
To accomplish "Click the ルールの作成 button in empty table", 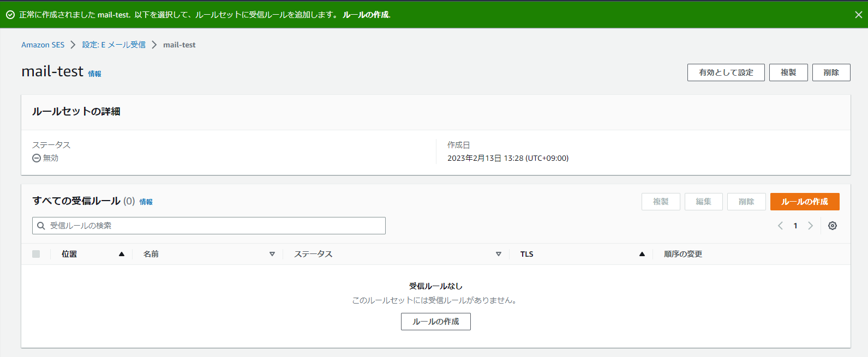I will (436, 322).
